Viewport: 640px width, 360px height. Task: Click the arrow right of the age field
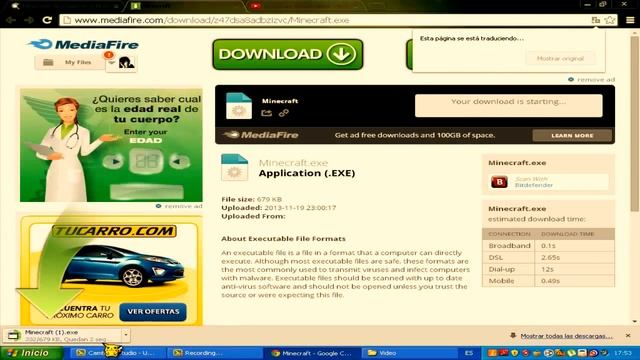pyautogui.click(x=179, y=162)
